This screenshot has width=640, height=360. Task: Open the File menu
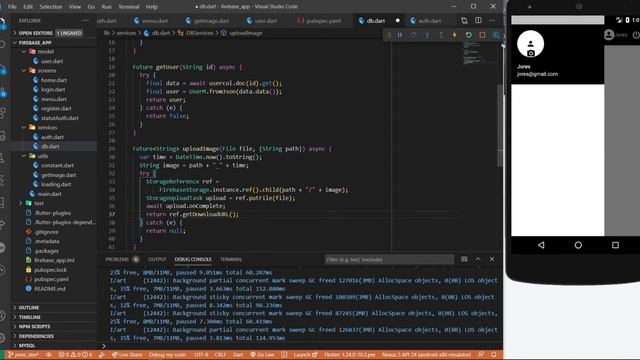(x=12, y=7)
